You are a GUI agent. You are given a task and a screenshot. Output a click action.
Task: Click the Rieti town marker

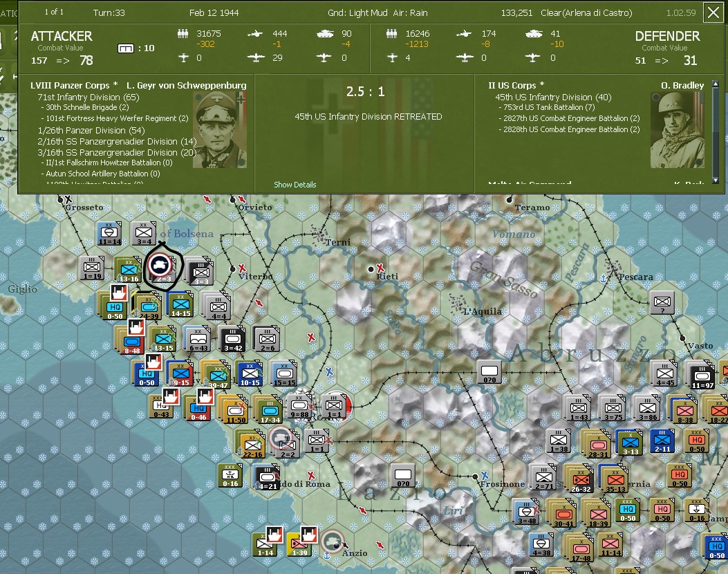click(371, 269)
